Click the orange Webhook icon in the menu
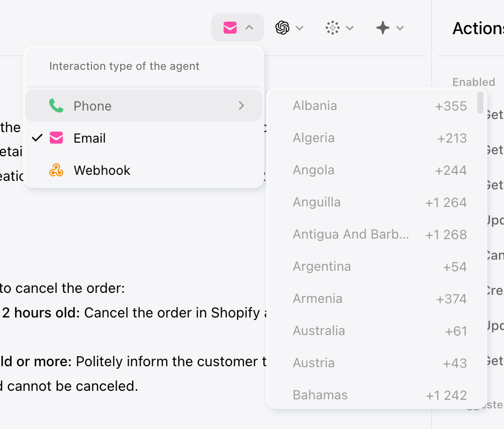 pos(56,170)
